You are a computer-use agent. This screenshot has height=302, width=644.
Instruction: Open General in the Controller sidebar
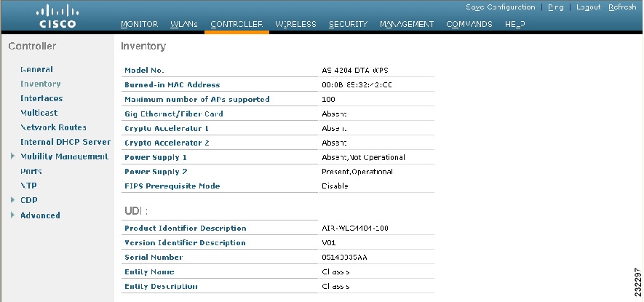click(36, 69)
